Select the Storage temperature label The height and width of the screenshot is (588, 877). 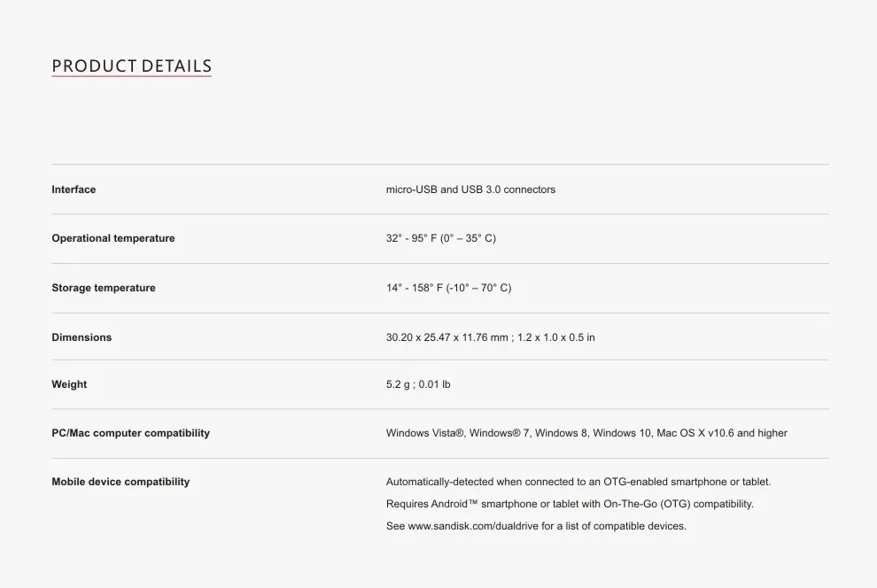[104, 288]
